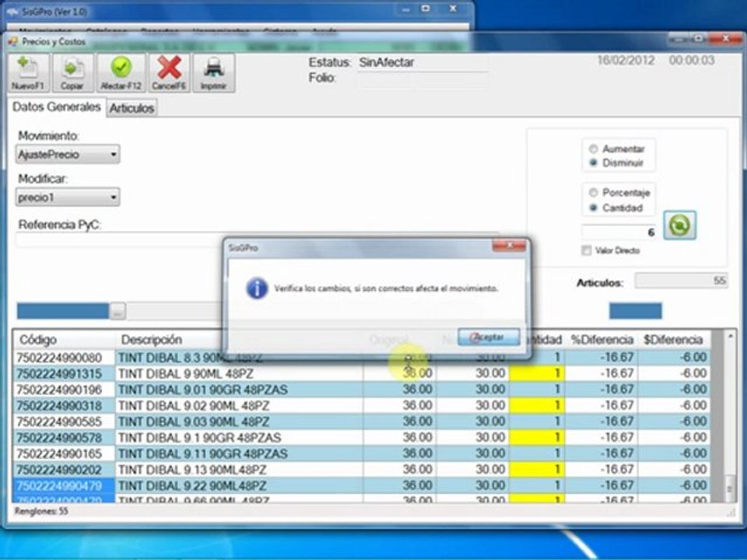The image size is (747, 560).
Task: Select code cell 7502224990165
Action: 65,453
